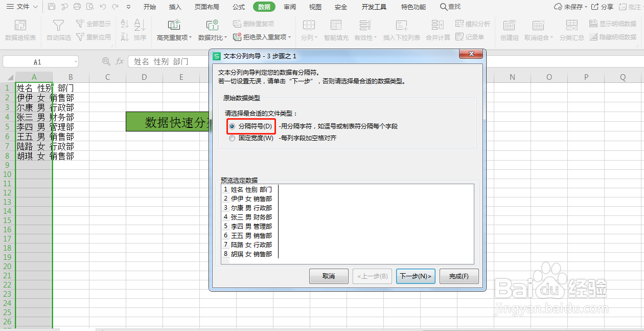644x331 pixels.
Task: Click the 分类汇总 subtotal icon
Action: click(572, 26)
